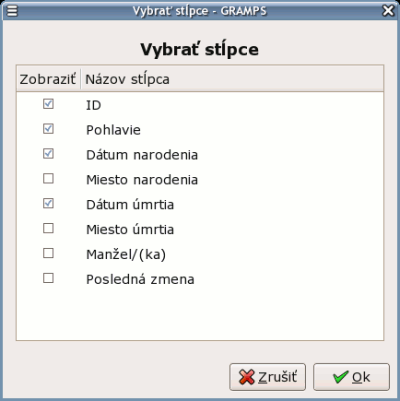
Task: Click the Zobraziť column header
Action: coord(48,79)
